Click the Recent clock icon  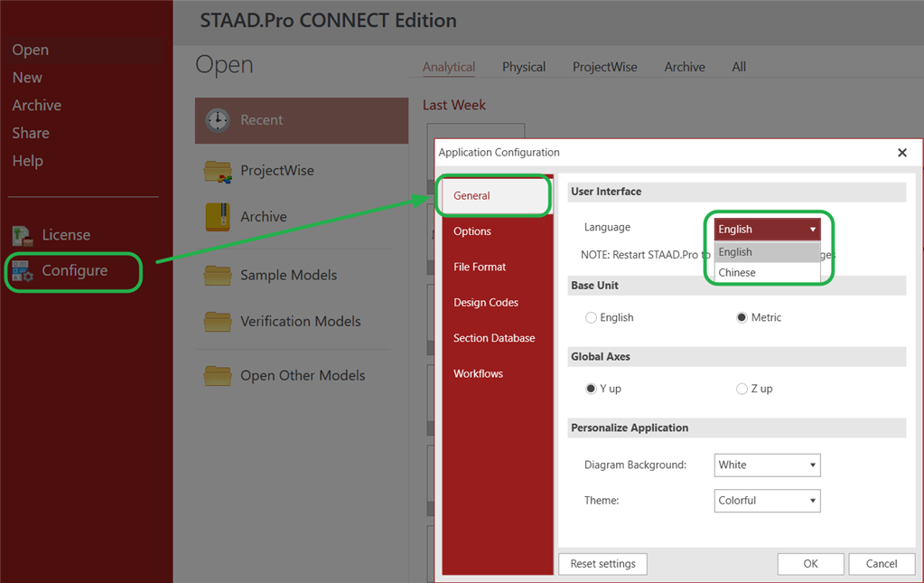pyautogui.click(x=218, y=120)
